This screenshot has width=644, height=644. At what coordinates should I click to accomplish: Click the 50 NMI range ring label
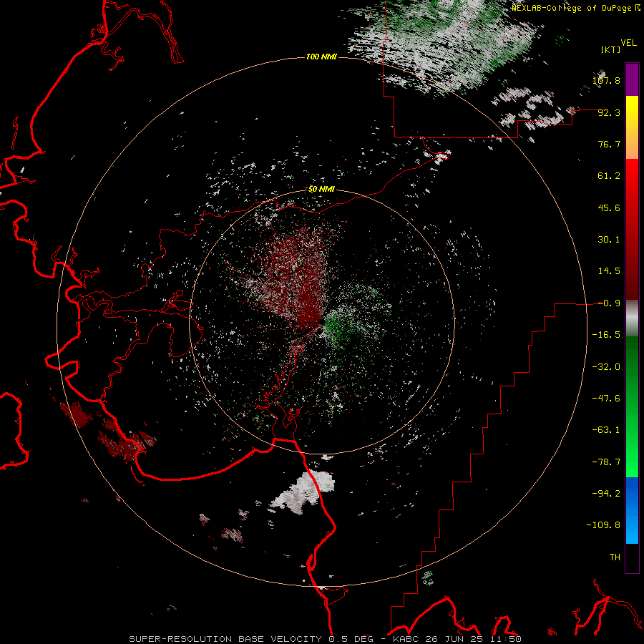pos(321,190)
